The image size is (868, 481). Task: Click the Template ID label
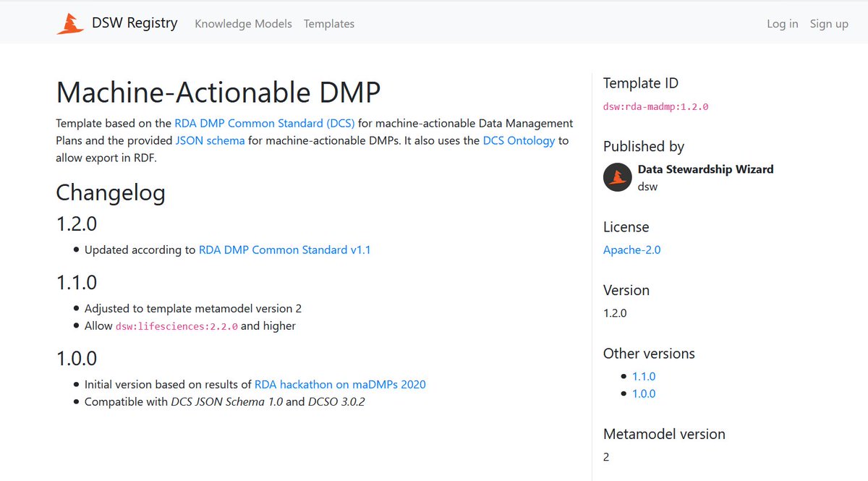(x=641, y=83)
